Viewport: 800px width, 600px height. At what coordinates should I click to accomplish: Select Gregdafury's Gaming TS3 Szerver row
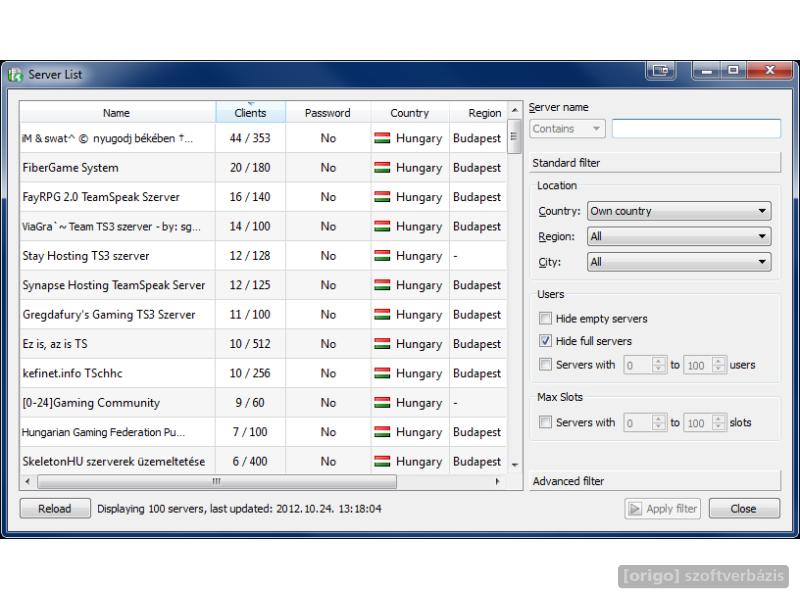tap(263, 315)
